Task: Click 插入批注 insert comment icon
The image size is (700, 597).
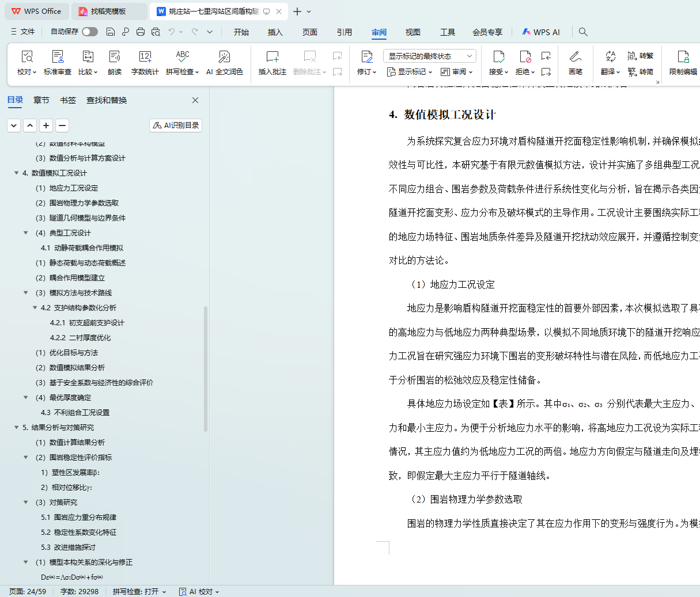Action: pos(272,62)
